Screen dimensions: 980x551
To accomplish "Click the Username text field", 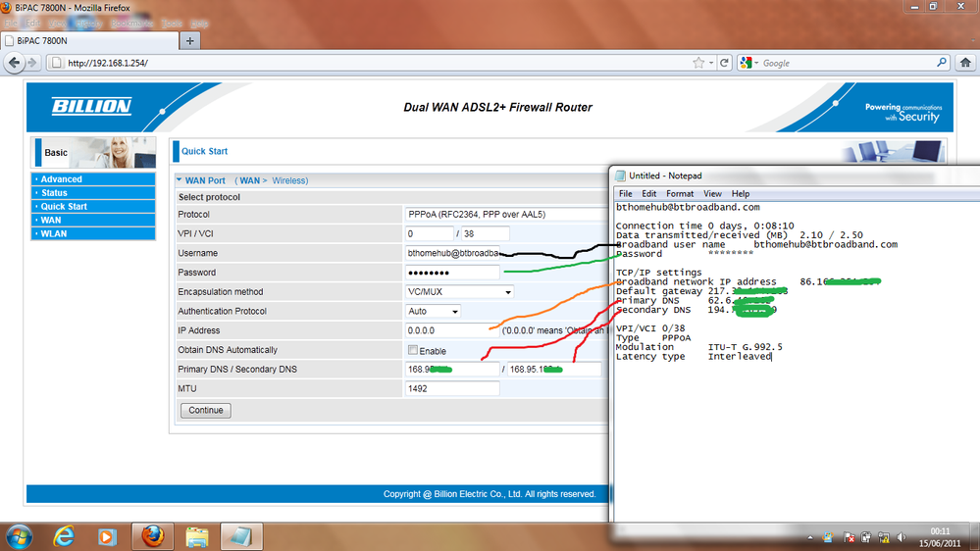I will click(452, 253).
